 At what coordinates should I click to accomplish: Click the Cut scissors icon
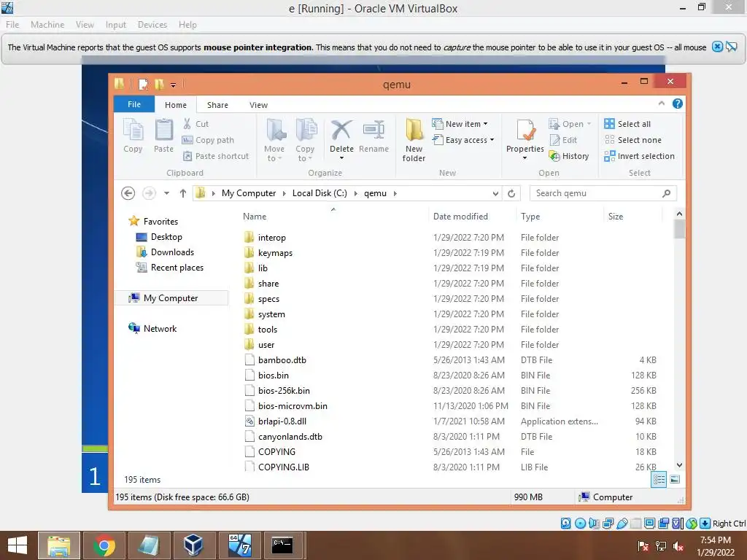pyautogui.click(x=187, y=124)
